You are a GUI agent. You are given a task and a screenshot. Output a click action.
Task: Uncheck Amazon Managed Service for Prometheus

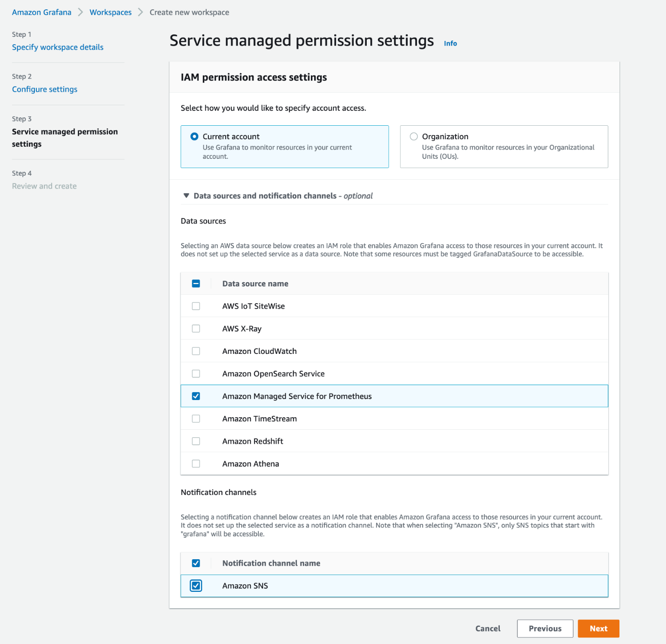tap(196, 396)
